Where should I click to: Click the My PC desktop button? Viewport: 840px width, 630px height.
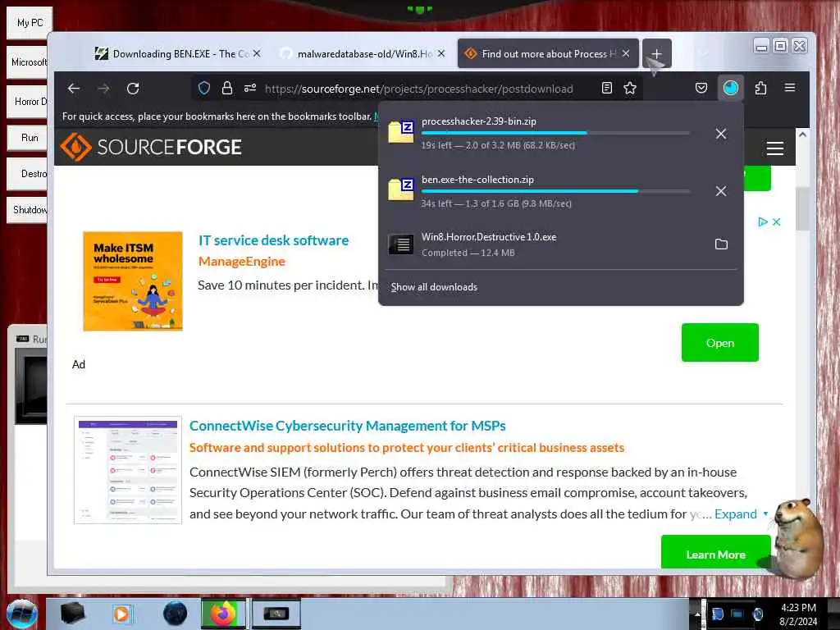coord(30,23)
